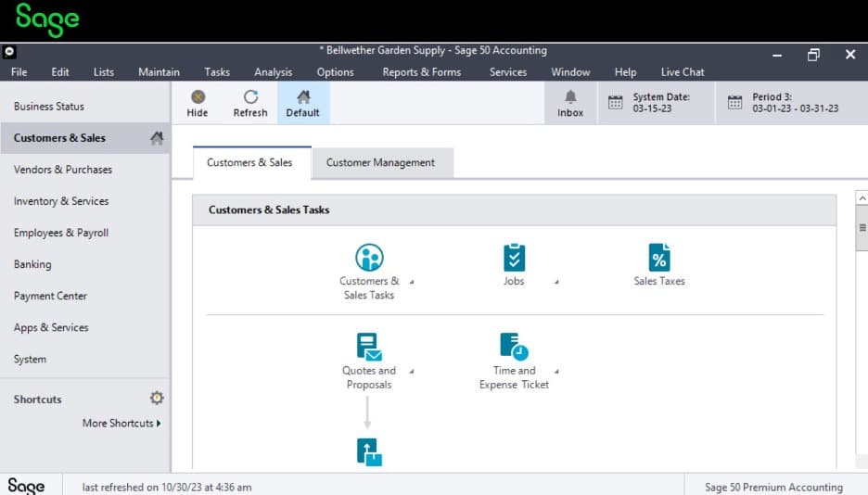
Task: Open the Quotes and Proposals icon
Action: click(369, 347)
